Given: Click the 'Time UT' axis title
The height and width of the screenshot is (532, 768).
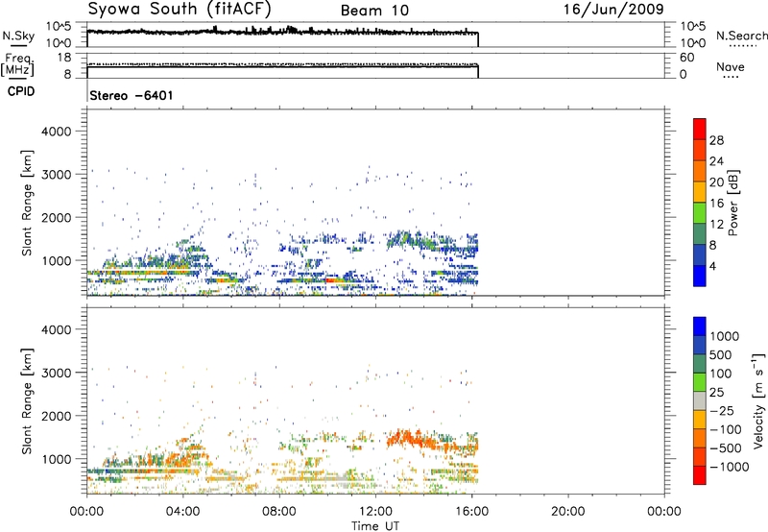Looking at the screenshot, I should click(x=375, y=526).
